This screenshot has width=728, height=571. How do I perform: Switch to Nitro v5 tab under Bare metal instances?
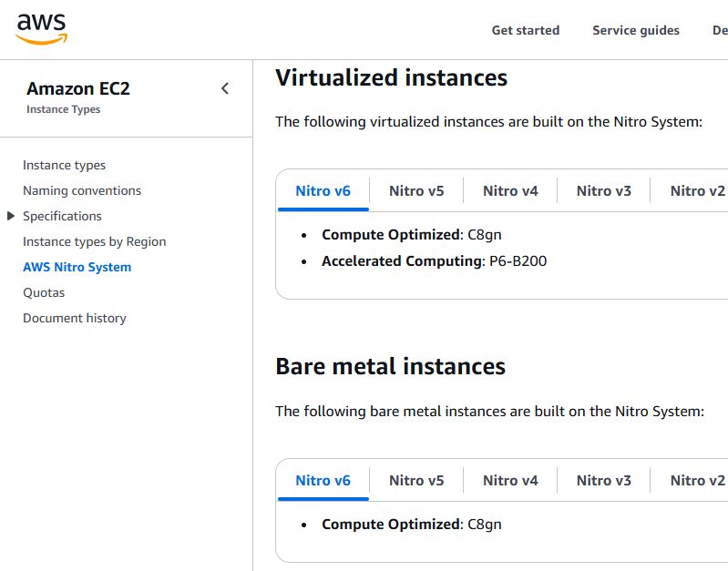(x=416, y=481)
